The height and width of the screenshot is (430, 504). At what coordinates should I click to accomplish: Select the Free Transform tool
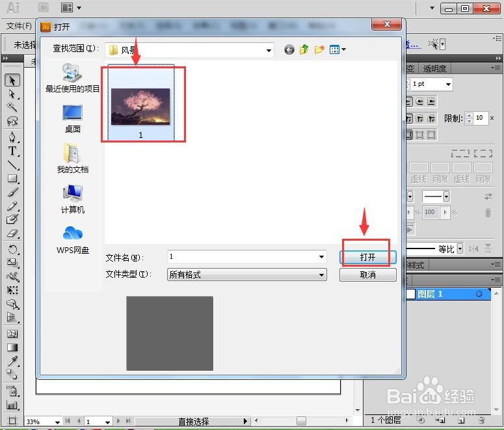coord(12,290)
